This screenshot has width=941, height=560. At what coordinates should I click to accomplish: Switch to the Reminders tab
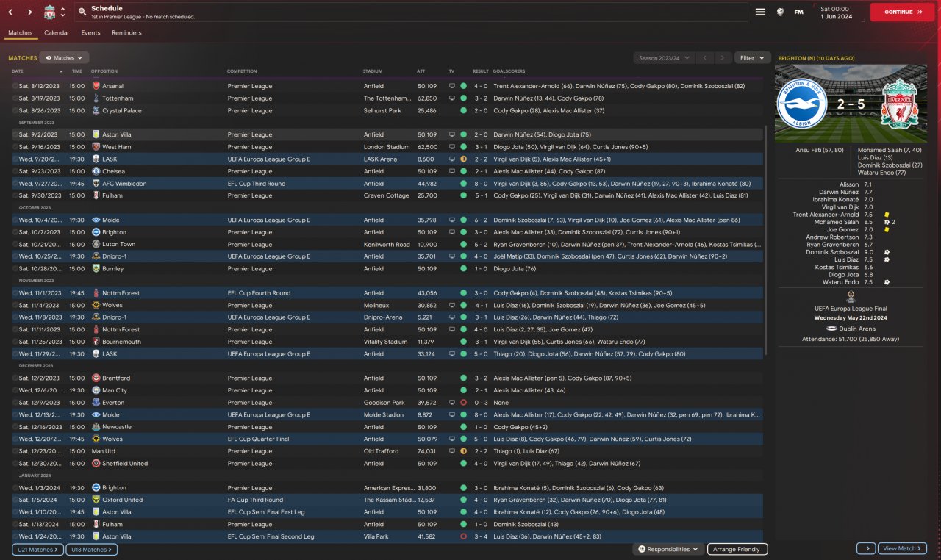tap(126, 33)
